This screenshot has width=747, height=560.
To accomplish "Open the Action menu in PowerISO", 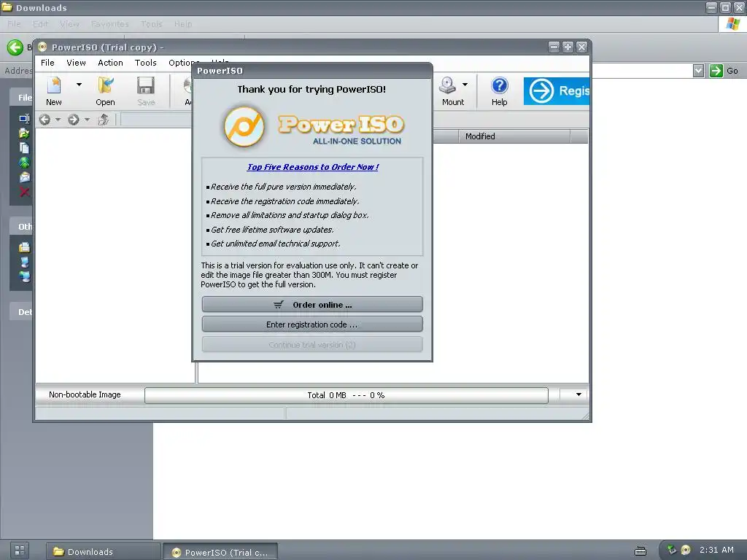I will tap(111, 63).
